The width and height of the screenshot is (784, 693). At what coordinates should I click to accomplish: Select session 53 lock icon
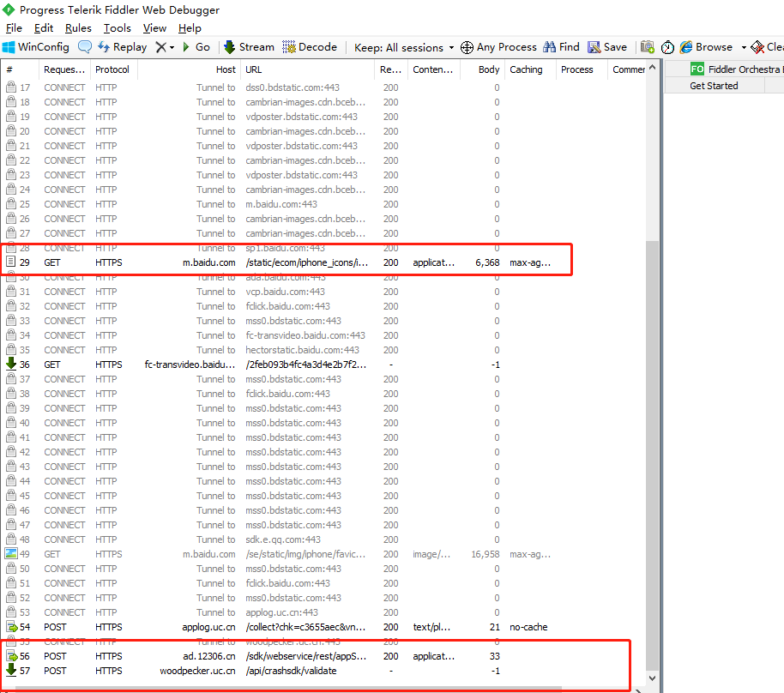tap(11, 612)
